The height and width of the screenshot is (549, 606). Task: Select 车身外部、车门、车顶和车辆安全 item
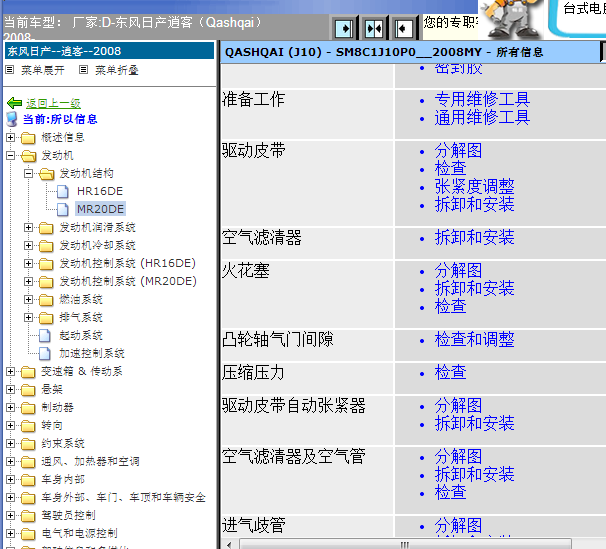123,497
